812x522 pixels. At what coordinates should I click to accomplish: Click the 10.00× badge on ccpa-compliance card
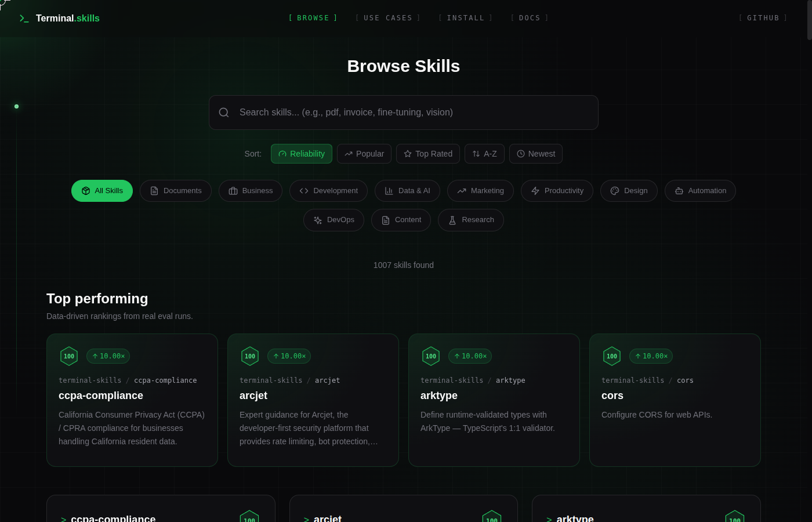click(108, 356)
